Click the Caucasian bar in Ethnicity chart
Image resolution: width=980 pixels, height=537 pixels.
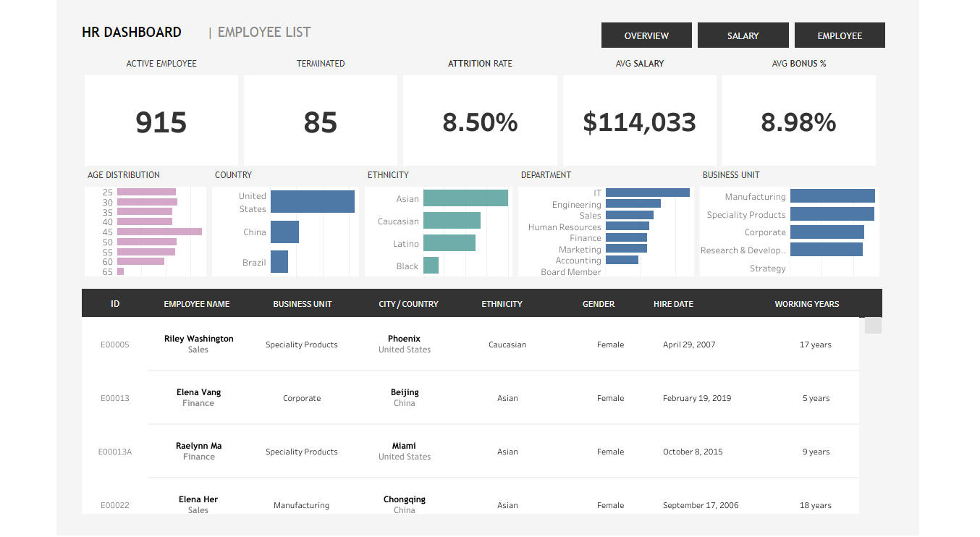[452, 221]
